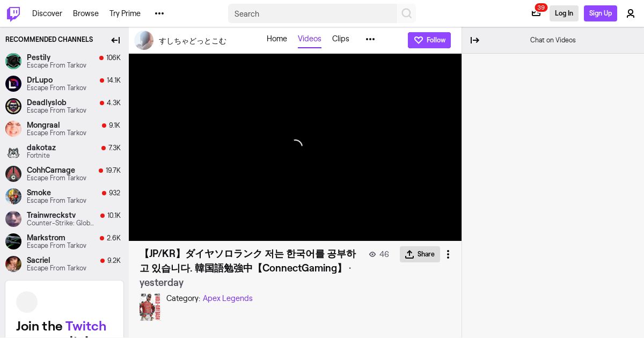
Task: Share the video with the Share button
Action: tap(420, 254)
